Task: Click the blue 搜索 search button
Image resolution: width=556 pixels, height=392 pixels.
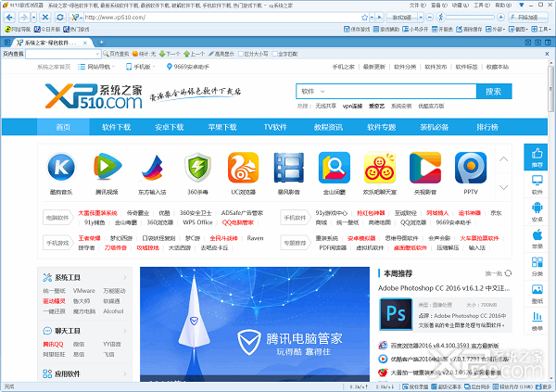Action: point(494,91)
